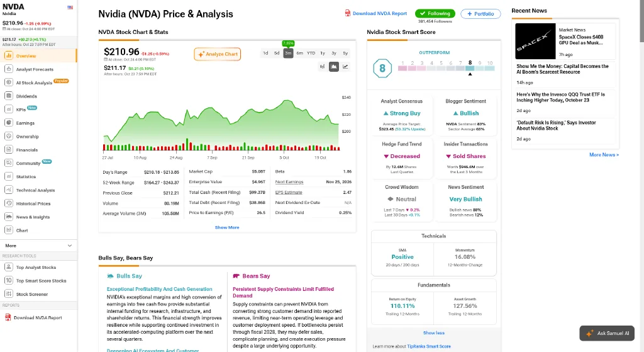Click the KPIs sidebar icon
644x352 pixels.
(x=9, y=110)
